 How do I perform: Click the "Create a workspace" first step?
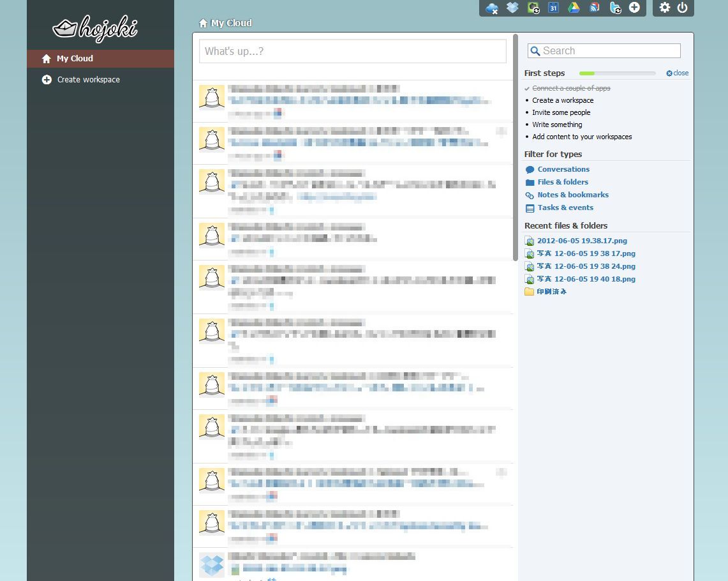pyautogui.click(x=563, y=100)
